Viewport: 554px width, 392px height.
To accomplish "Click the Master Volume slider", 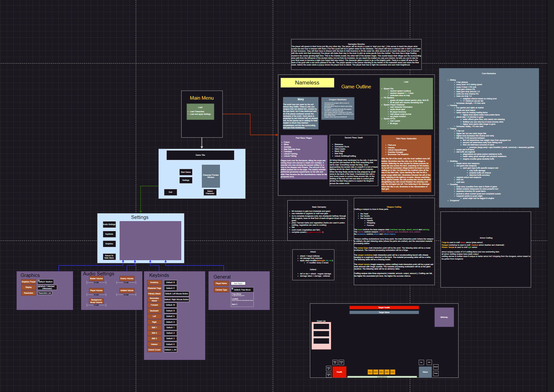I will pyautogui.click(x=96, y=283).
